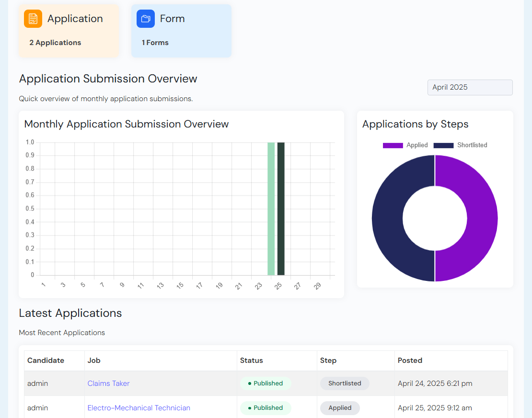532x418 pixels.
Task: Click the blue Form folder icon
Action: tap(146, 19)
